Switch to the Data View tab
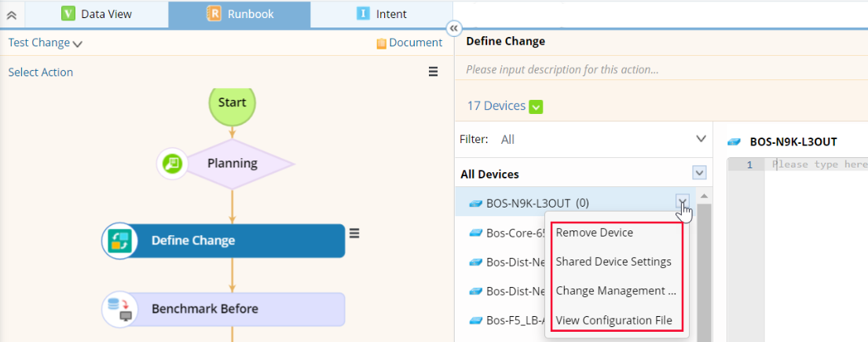The height and width of the screenshot is (342, 868). [x=97, y=14]
